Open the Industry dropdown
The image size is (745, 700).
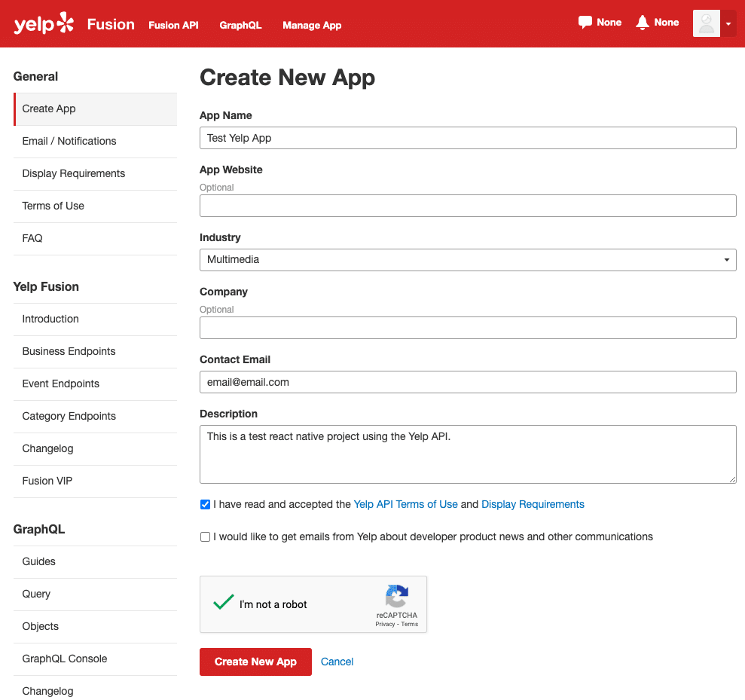click(726, 260)
